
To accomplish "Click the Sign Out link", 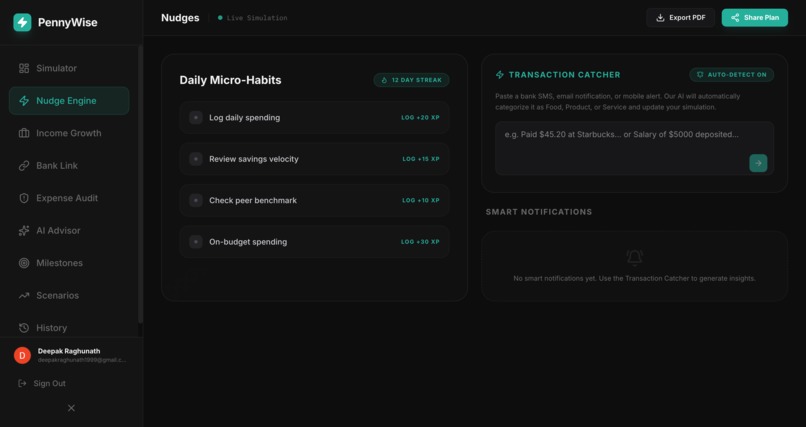I will click(x=42, y=383).
